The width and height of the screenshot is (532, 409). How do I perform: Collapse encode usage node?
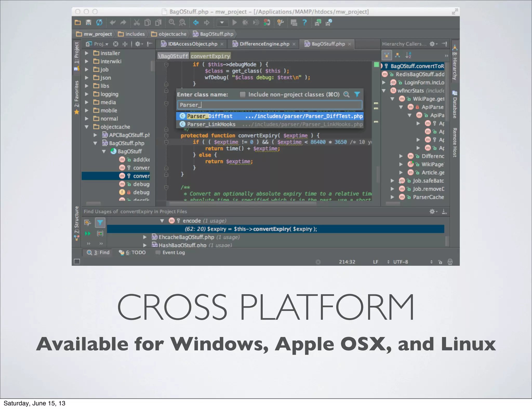162,221
